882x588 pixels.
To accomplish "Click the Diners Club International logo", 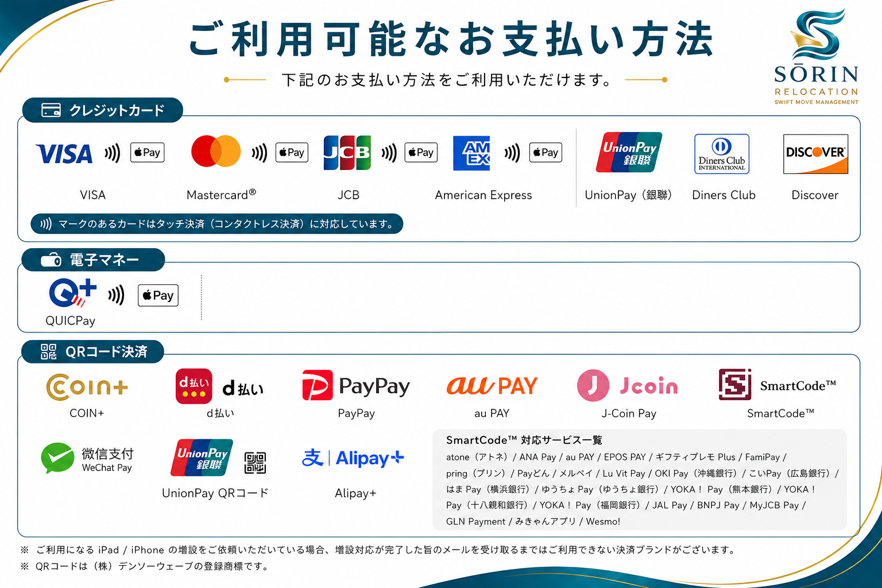I will click(722, 154).
